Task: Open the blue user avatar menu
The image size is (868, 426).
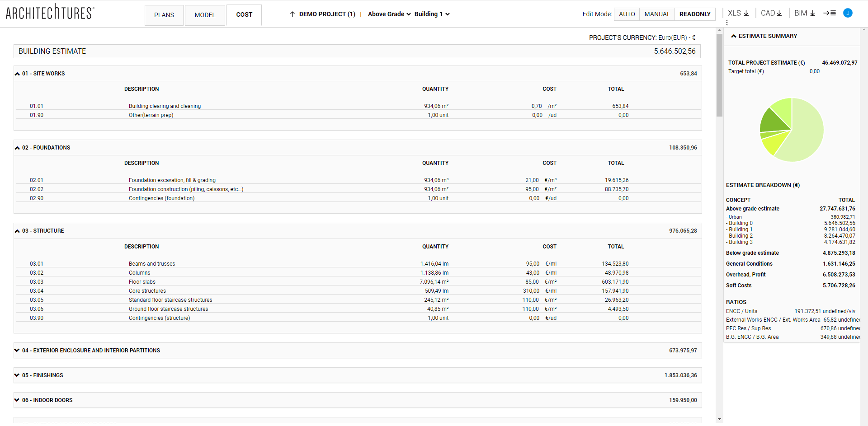Action: pyautogui.click(x=848, y=13)
